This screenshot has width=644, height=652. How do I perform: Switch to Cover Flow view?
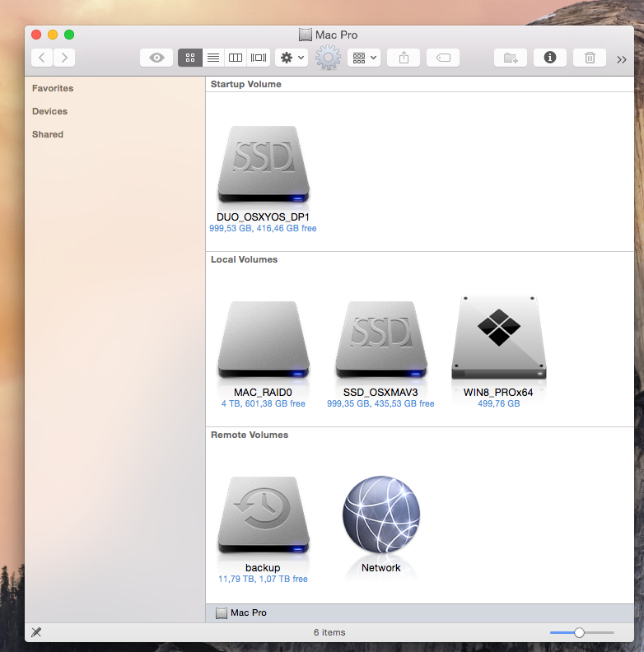coord(259,58)
